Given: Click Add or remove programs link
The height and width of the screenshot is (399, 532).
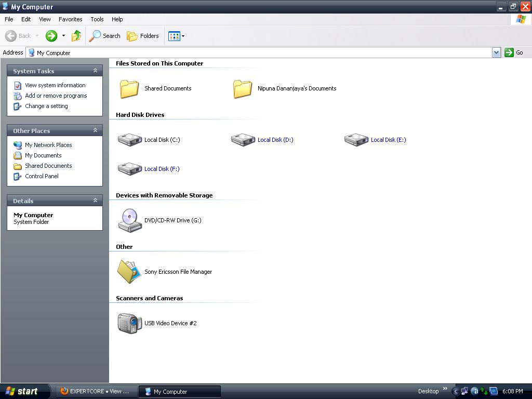Looking at the screenshot, I should point(56,96).
